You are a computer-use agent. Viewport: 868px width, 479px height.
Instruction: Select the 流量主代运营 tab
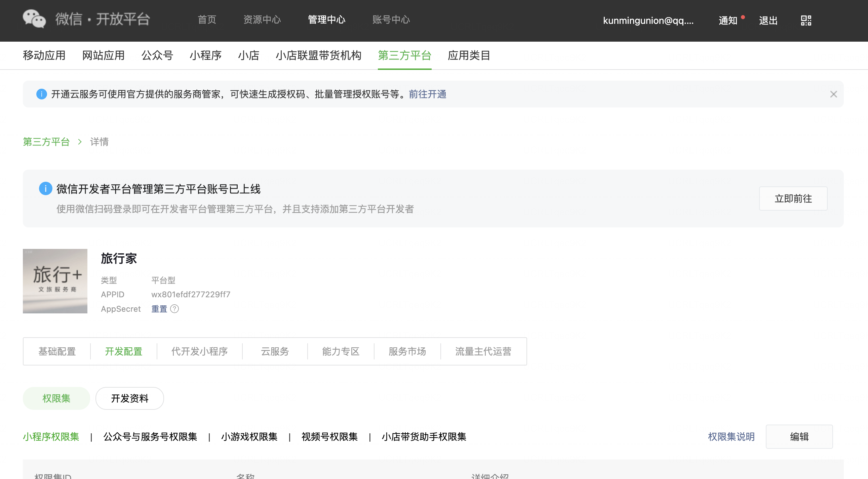pyautogui.click(x=483, y=351)
